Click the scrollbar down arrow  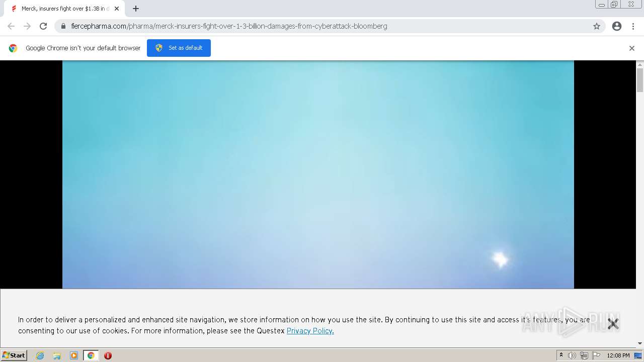(640, 343)
